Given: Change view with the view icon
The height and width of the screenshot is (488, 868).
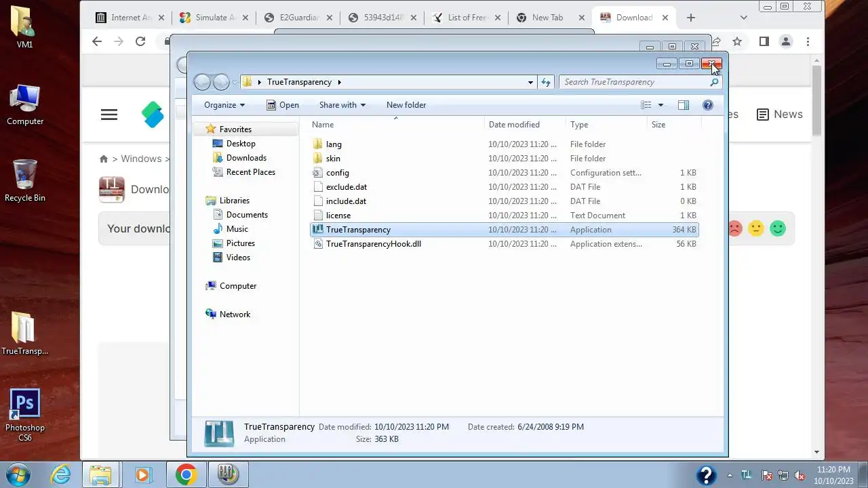Looking at the screenshot, I should (x=646, y=105).
